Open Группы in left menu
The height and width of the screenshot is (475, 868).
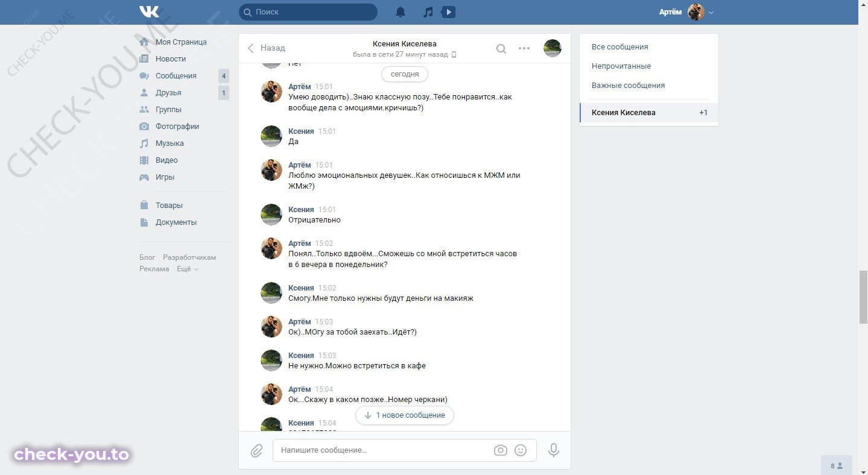(168, 110)
